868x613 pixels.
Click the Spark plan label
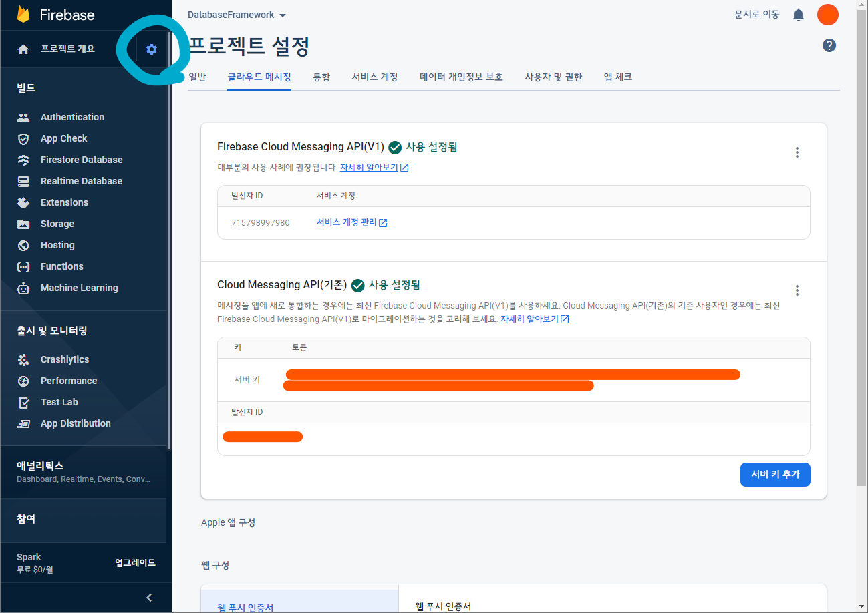(29, 557)
